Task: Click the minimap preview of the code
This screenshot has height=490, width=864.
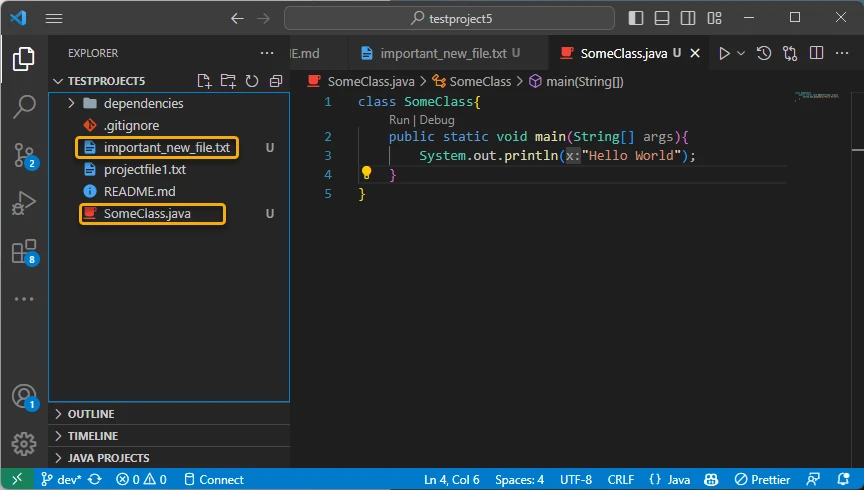Action: (817, 96)
